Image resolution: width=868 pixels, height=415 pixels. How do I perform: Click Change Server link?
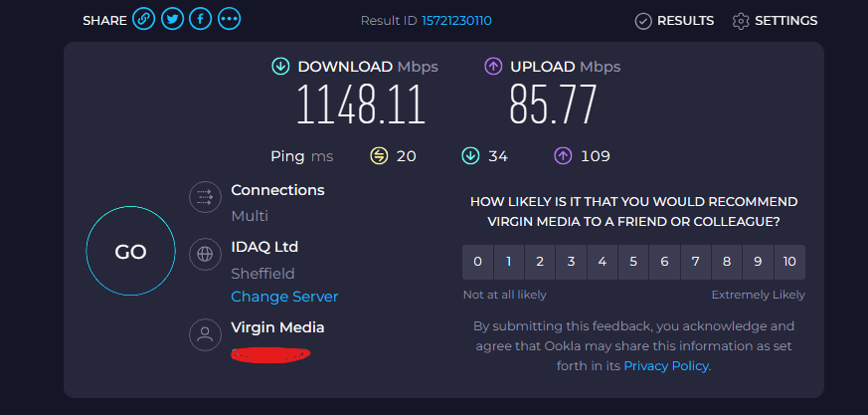[284, 297]
